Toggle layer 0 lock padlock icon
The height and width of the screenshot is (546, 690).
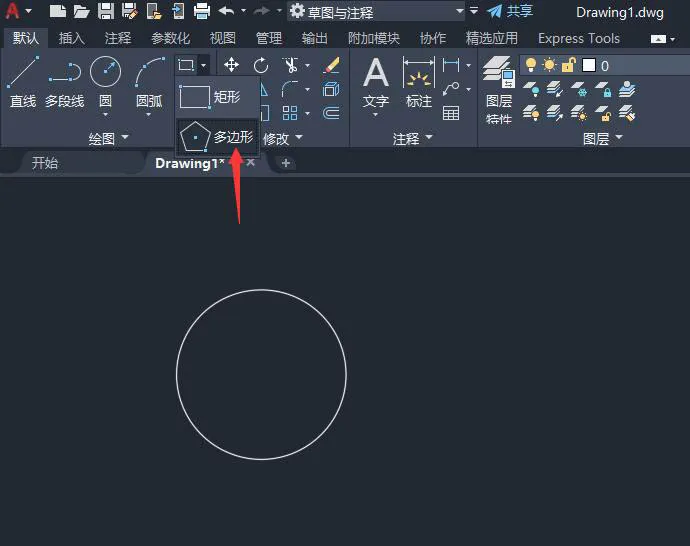point(568,65)
